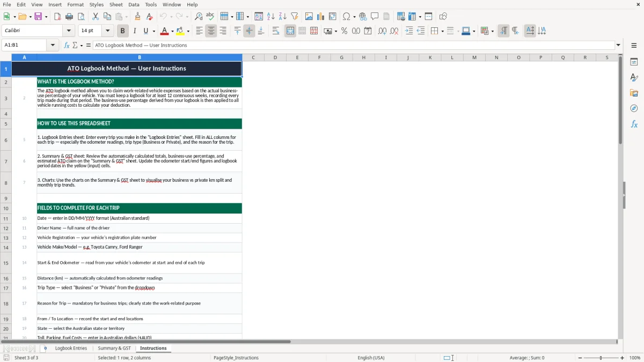Open Select Function sigma dropdown

(x=82, y=45)
